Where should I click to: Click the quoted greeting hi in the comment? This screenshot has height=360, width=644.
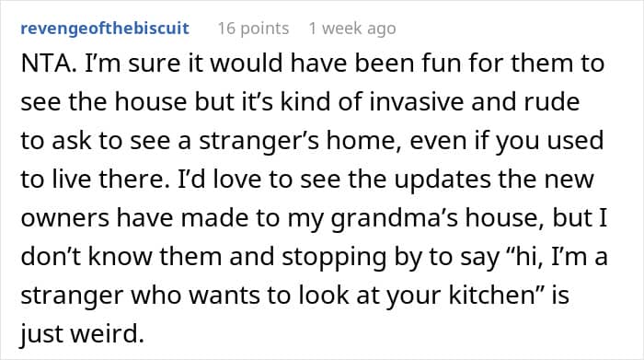click(523, 257)
